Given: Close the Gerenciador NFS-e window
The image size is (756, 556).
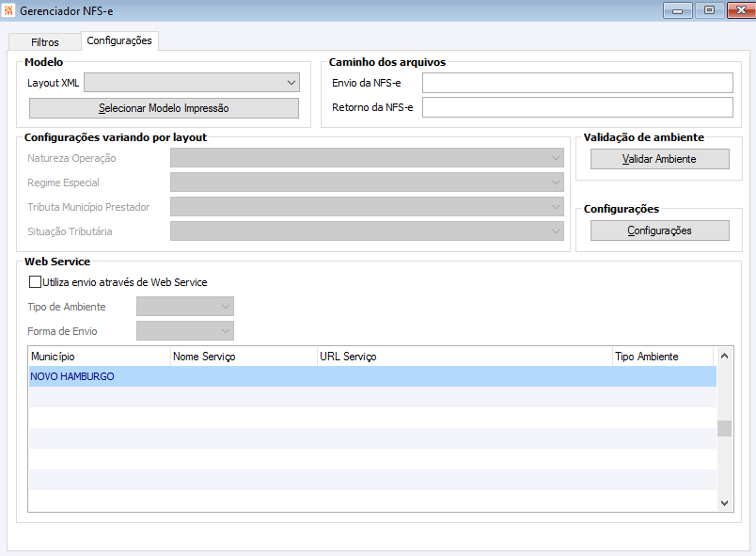Looking at the screenshot, I should pos(741,10).
